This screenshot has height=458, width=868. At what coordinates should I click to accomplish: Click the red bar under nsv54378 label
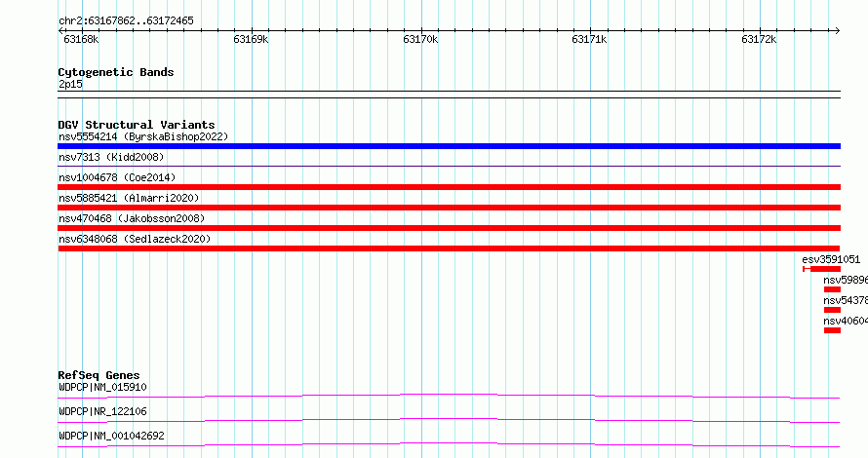(832, 310)
